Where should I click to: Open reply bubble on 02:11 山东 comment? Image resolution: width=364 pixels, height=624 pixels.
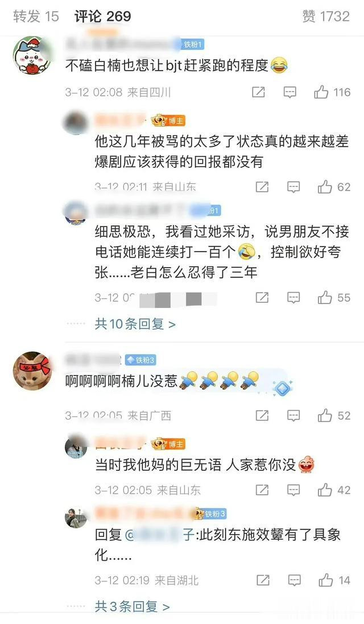(293, 187)
